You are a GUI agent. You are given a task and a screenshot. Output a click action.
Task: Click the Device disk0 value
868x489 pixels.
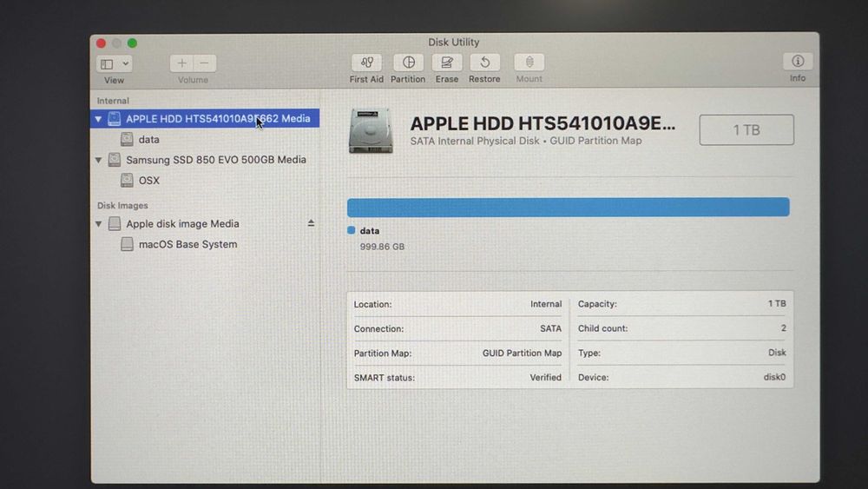pos(774,377)
